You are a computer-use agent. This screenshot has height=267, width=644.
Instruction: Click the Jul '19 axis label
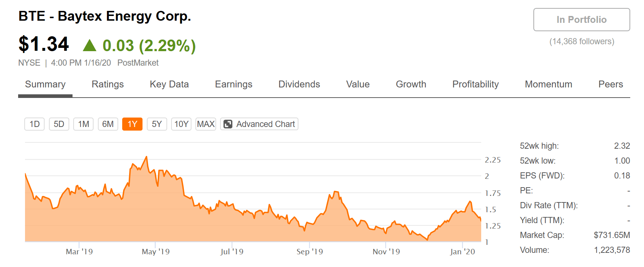[232, 252]
